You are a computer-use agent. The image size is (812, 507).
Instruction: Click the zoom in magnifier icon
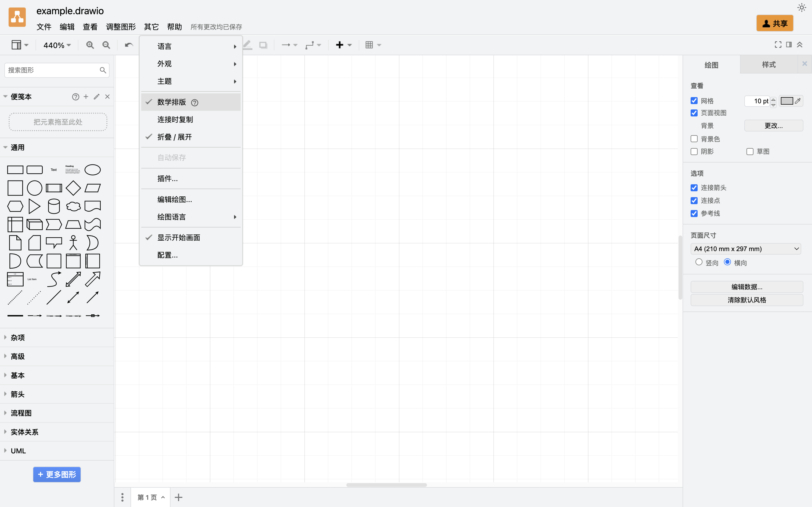click(90, 45)
